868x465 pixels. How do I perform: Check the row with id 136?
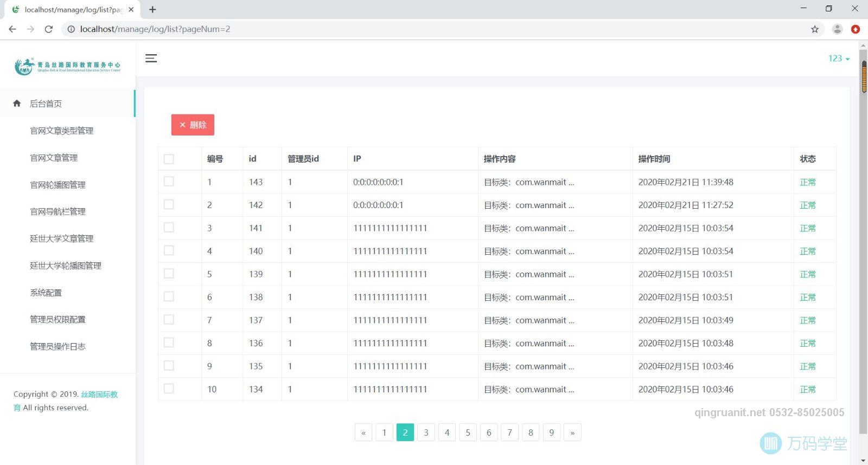[169, 343]
